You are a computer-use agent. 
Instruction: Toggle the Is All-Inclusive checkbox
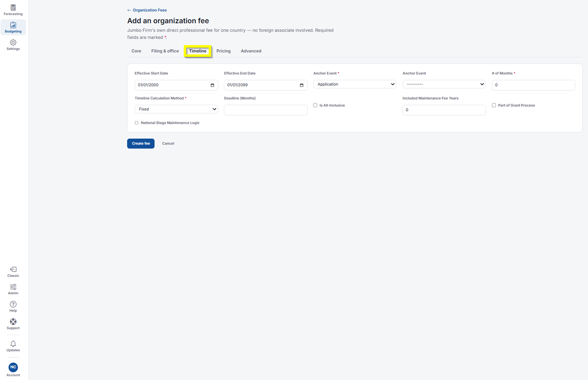tap(315, 105)
